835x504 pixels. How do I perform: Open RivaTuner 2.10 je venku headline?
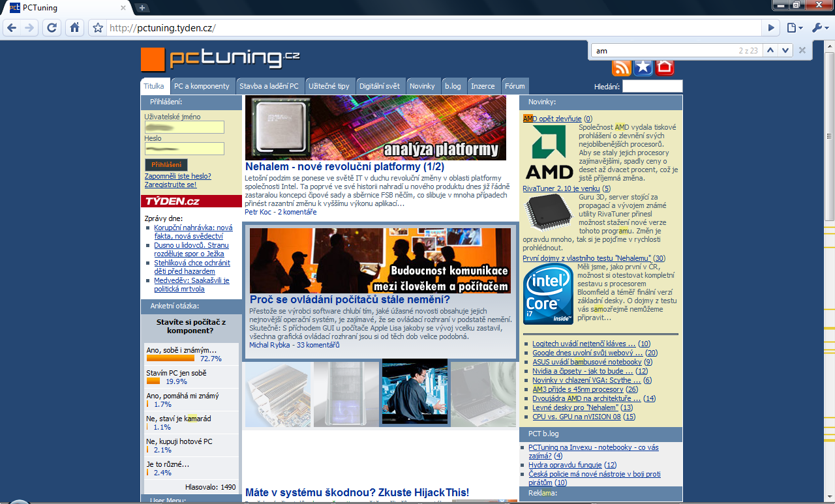[x=561, y=188]
